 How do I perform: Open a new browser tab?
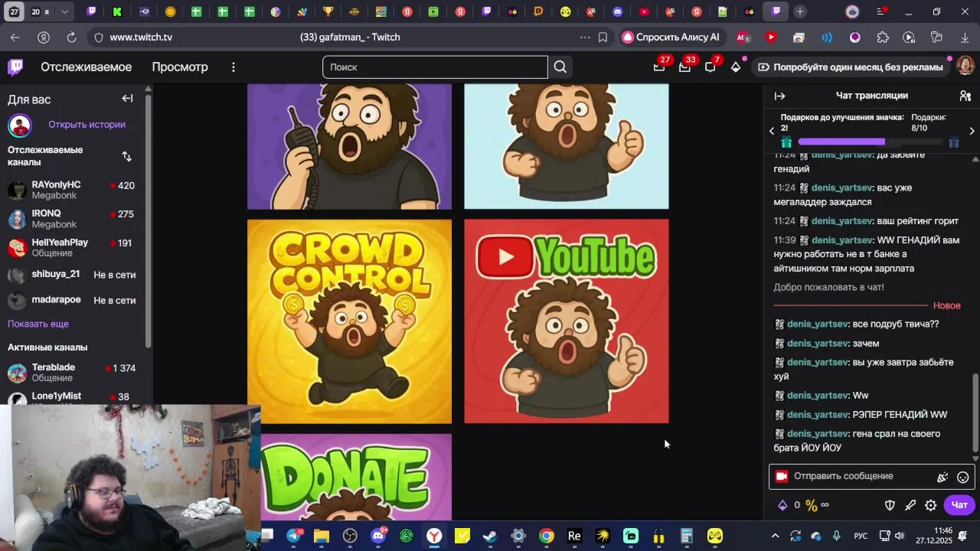click(799, 11)
